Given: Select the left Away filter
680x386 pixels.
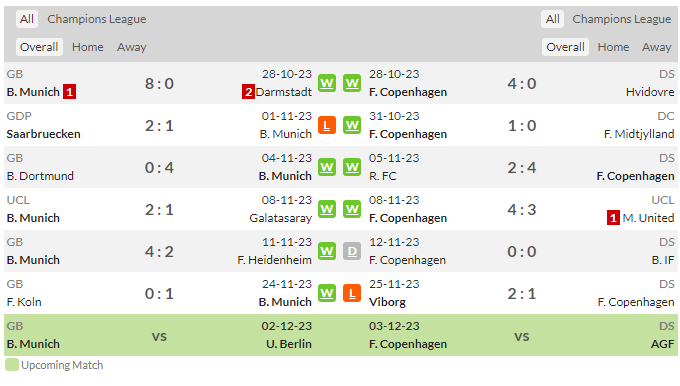Looking at the screenshot, I should [131, 47].
